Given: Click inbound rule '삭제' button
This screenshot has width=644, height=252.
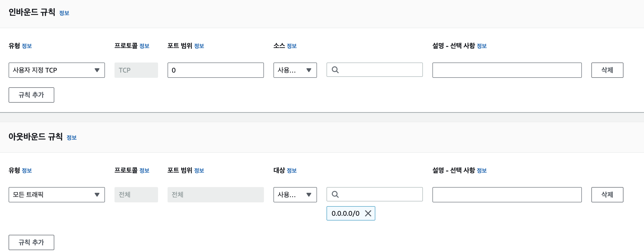Looking at the screenshot, I should pos(607,70).
